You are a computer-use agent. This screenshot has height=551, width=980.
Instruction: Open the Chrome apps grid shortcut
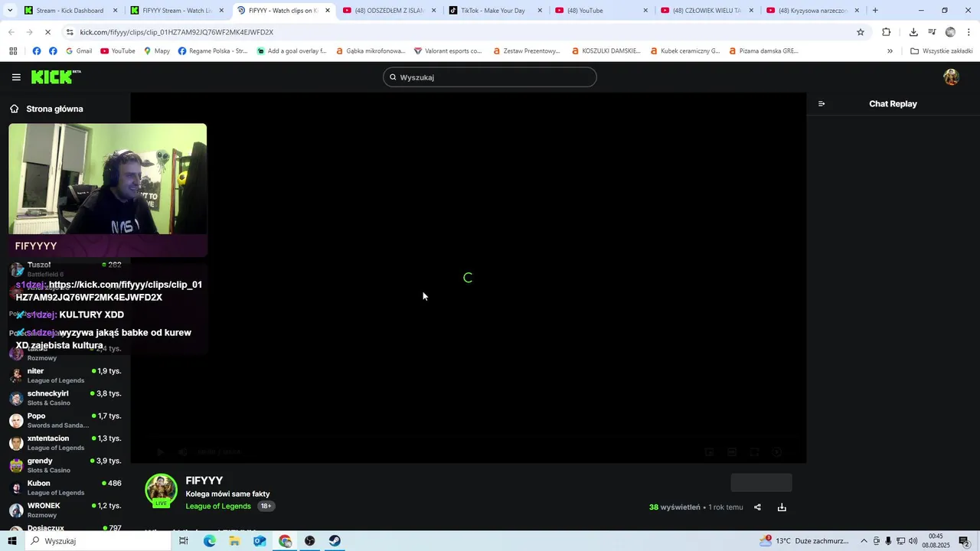(x=13, y=51)
